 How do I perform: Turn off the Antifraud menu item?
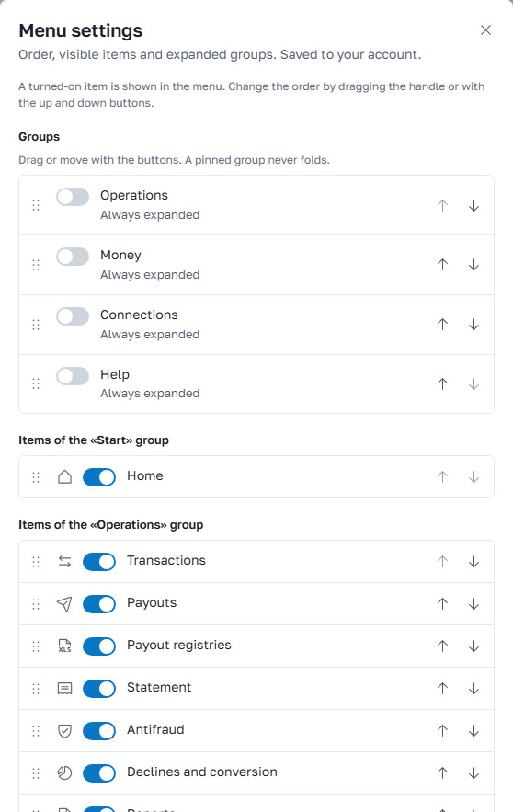point(99,731)
